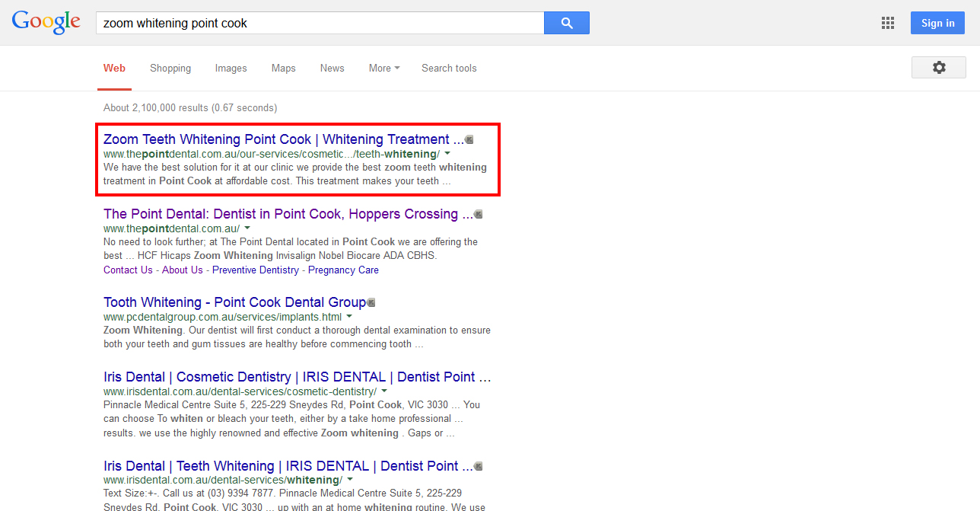Switch to the News tab

pyautogui.click(x=332, y=68)
